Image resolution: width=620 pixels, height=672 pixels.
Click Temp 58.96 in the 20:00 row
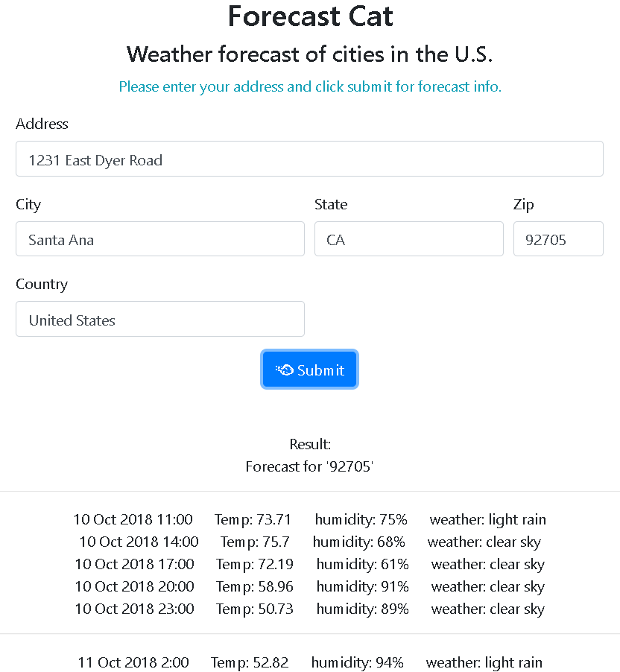[255, 586]
